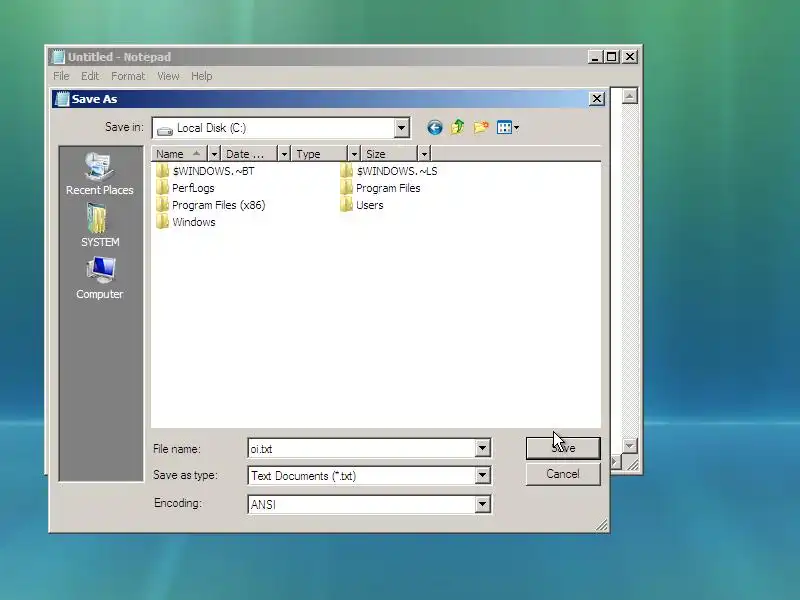Open the View menu in Notepad

tap(168, 76)
